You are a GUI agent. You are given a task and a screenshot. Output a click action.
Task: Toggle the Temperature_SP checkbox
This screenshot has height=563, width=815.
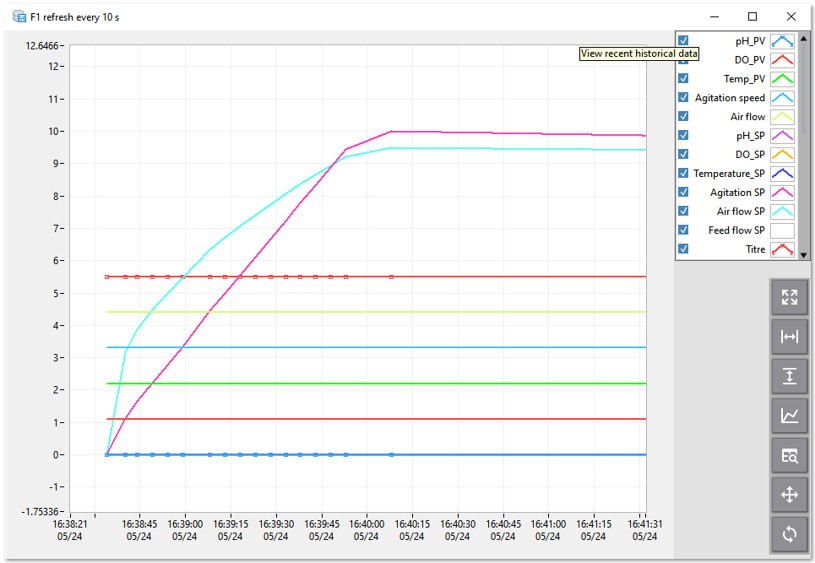pyautogui.click(x=683, y=173)
